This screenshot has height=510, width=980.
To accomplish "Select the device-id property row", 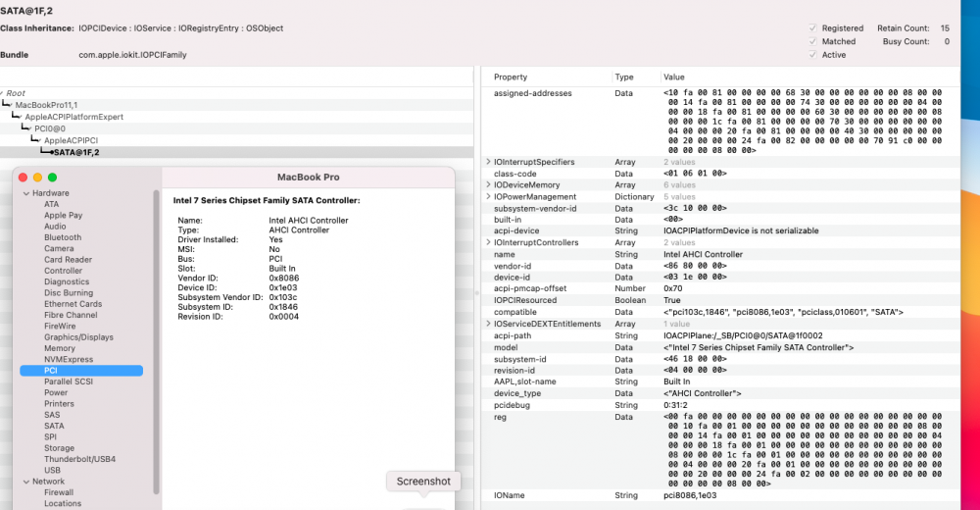I will pyautogui.click(x=719, y=278).
